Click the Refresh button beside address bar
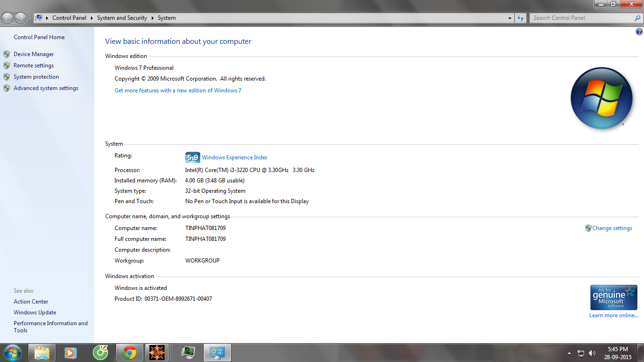This screenshot has width=644, height=362. [520, 18]
